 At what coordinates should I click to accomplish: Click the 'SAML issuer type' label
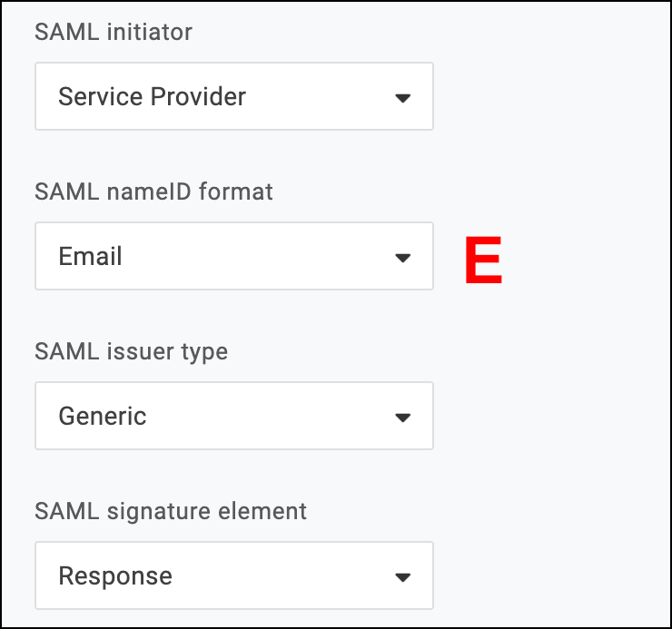coord(131,351)
